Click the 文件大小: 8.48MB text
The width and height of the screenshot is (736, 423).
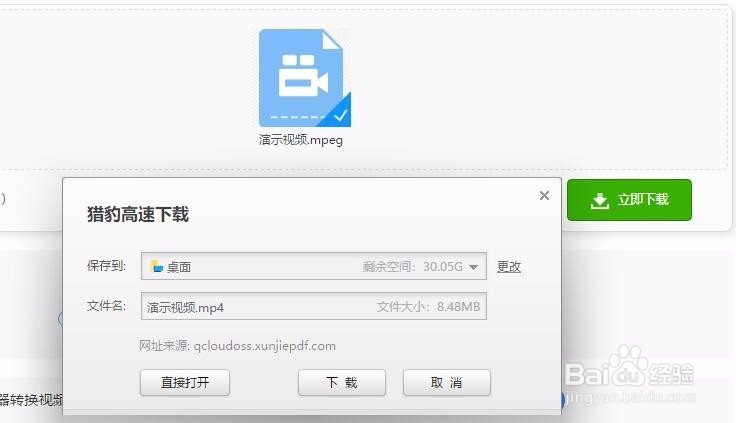point(428,307)
